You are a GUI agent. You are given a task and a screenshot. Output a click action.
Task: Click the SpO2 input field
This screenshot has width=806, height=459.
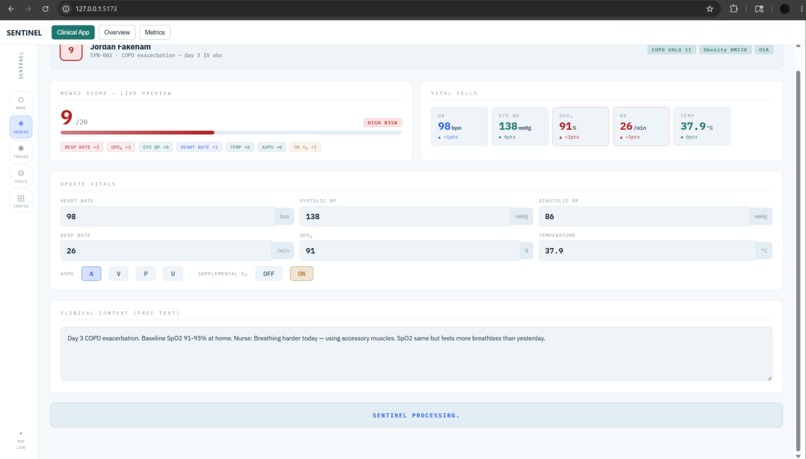tap(410, 250)
